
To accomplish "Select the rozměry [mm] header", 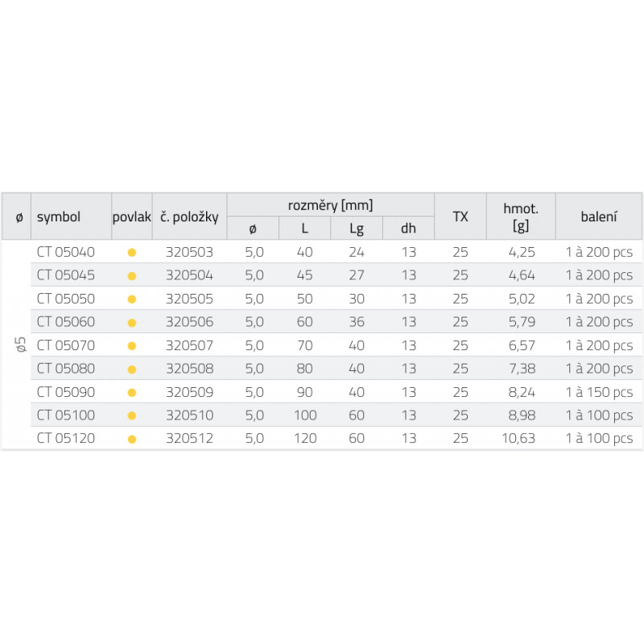I will (330, 205).
